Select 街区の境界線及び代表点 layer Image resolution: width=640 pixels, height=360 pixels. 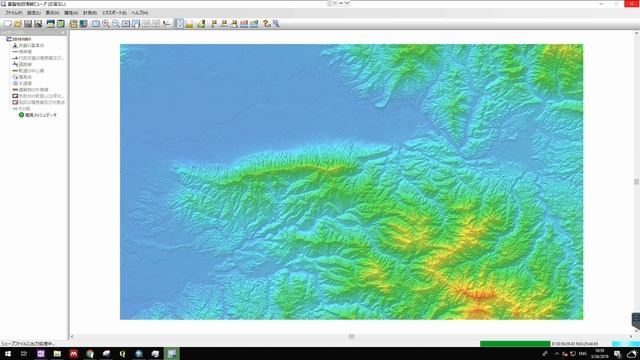point(42,102)
